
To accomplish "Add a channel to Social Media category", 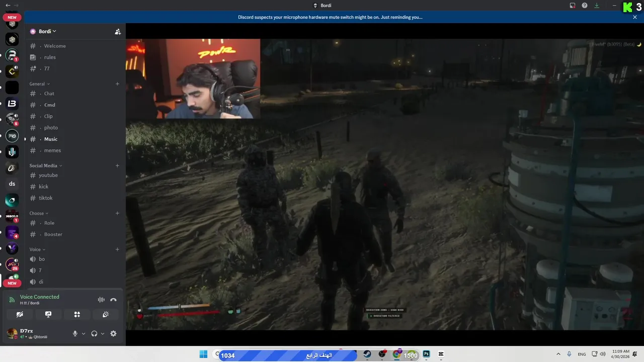I will (x=117, y=165).
